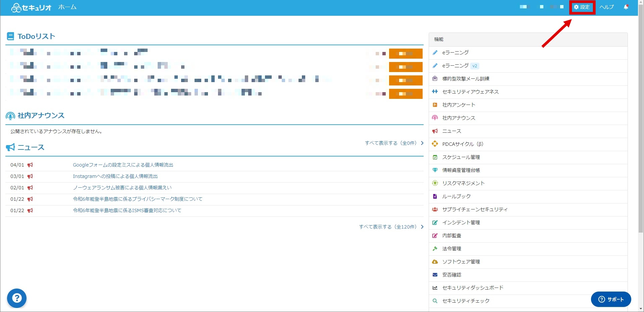Click the 標的型攻撃メール訓練 icon

(435, 79)
